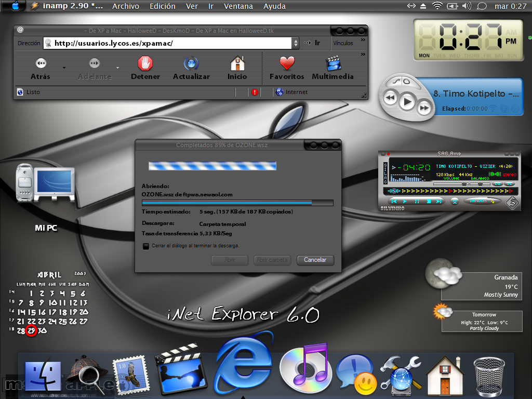532x399 pixels.
Task: Toggle EQ button in SAG Amp
Action: (x=497, y=184)
